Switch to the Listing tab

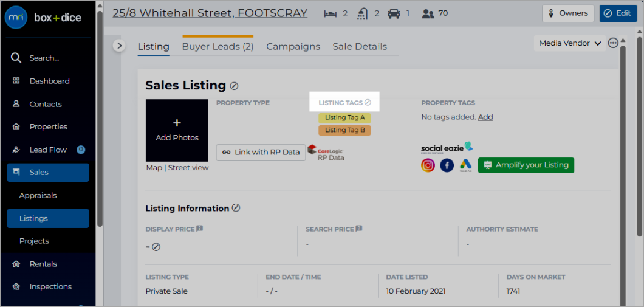[x=153, y=47]
